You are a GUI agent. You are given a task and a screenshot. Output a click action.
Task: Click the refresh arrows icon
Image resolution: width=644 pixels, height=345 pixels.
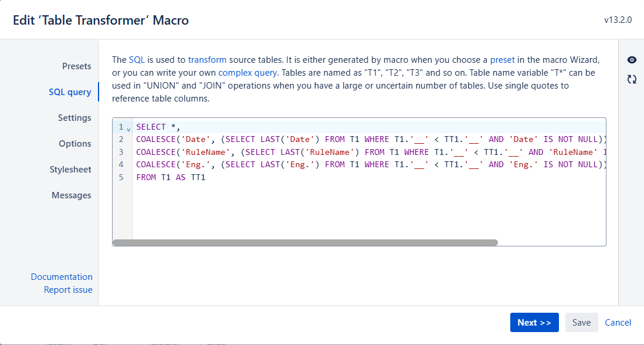tap(632, 79)
